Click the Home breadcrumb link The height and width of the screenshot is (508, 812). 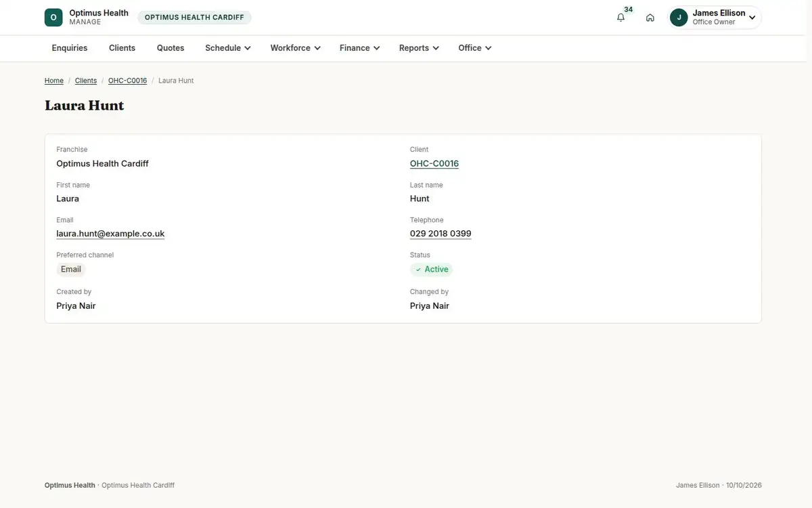point(54,81)
